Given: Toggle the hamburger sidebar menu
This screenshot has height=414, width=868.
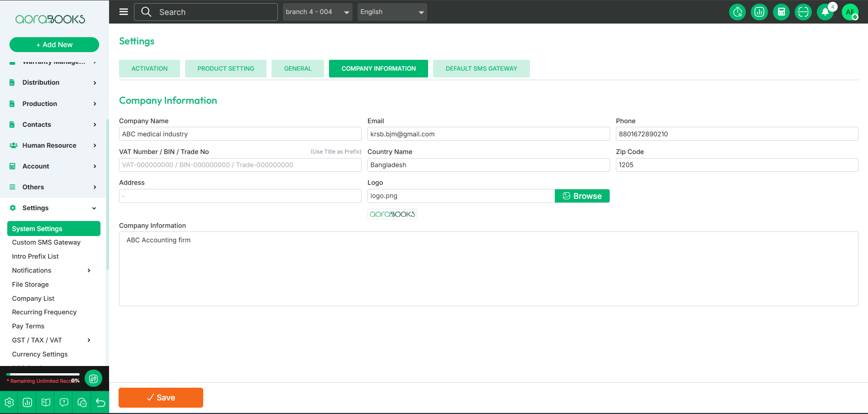Looking at the screenshot, I should (124, 12).
